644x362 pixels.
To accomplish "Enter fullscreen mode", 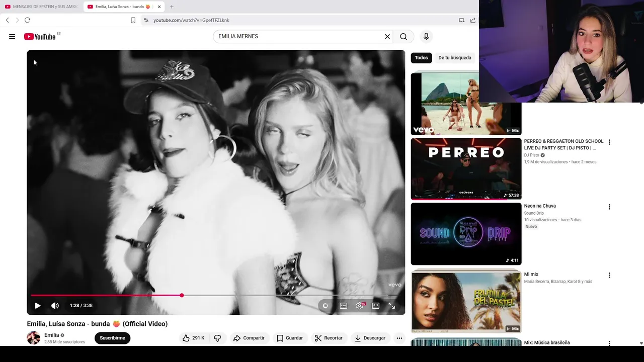I will pyautogui.click(x=392, y=306).
